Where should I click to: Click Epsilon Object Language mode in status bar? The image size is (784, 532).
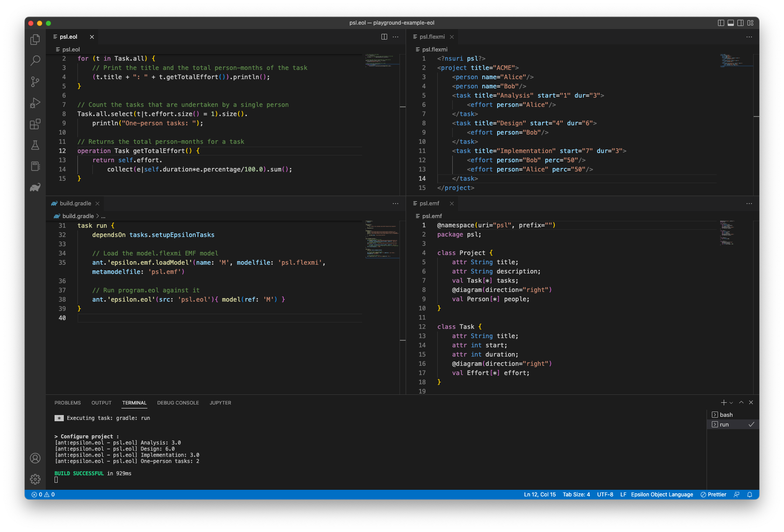(x=662, y=495)
